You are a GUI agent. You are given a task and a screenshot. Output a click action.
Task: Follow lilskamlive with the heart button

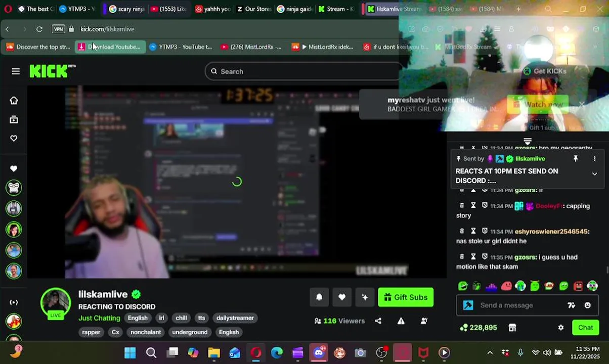[342, 297]
